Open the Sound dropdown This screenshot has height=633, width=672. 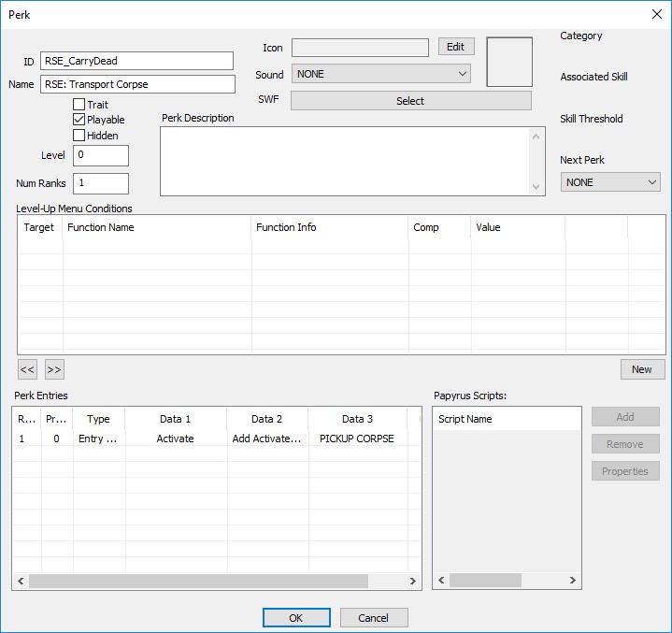point(381,74)
